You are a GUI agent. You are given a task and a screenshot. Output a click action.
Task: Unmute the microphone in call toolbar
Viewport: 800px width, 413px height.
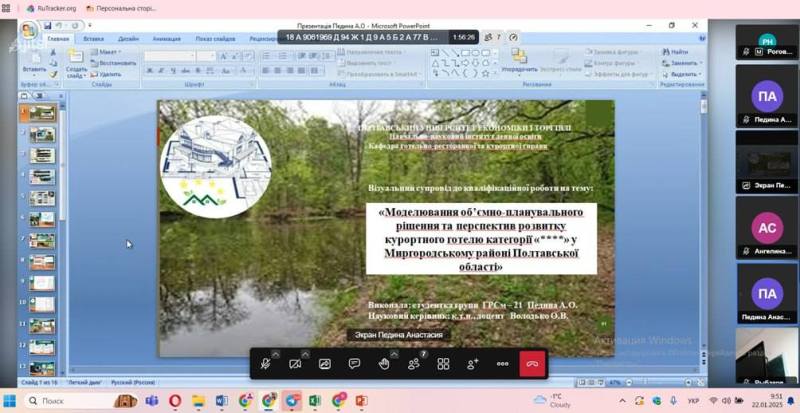(266, 364)
